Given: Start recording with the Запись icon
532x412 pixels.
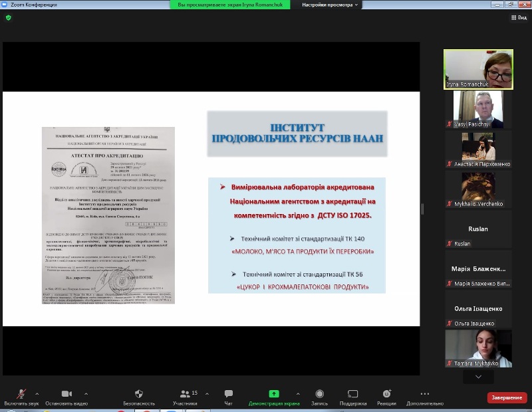Looking at the screenshot, I should pos(319,393).
